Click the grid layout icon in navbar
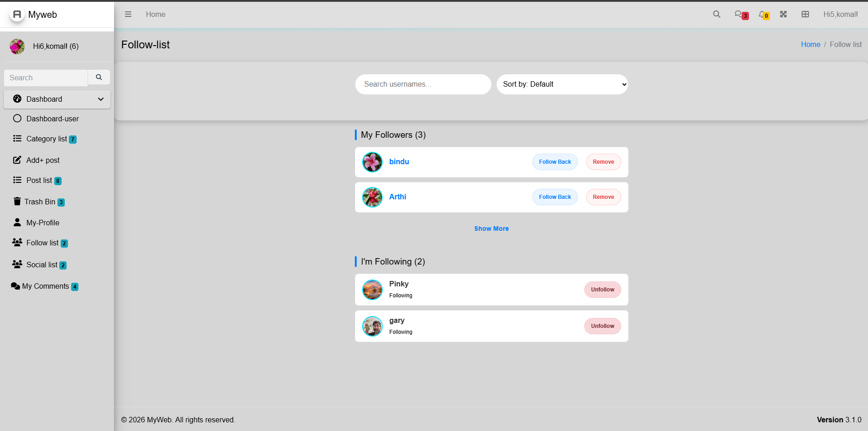This screenshot has height=431, width=868. (x=805, y=14)
